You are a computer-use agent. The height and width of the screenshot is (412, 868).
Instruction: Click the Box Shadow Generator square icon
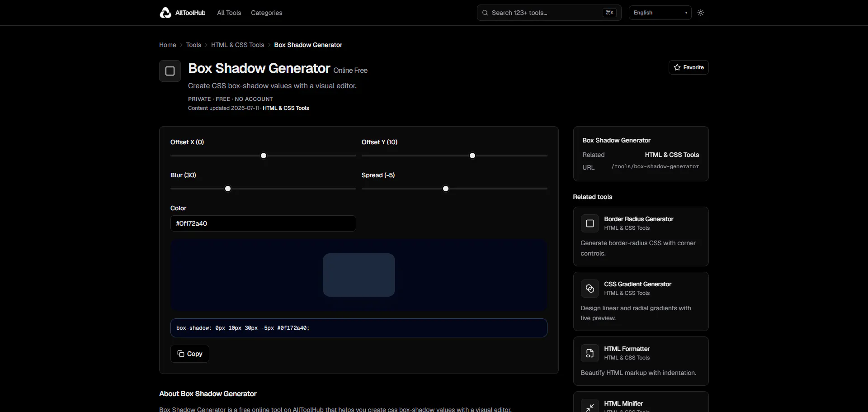point(170,71)
